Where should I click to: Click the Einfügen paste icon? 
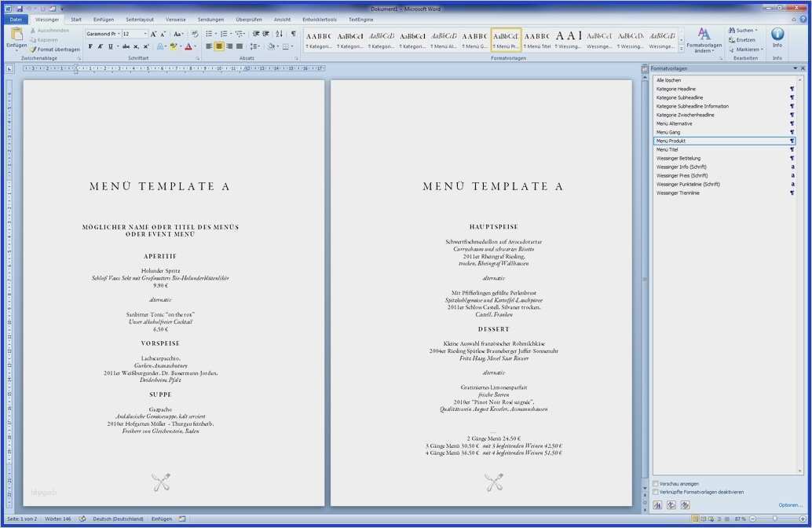click(x=16, y=35)
